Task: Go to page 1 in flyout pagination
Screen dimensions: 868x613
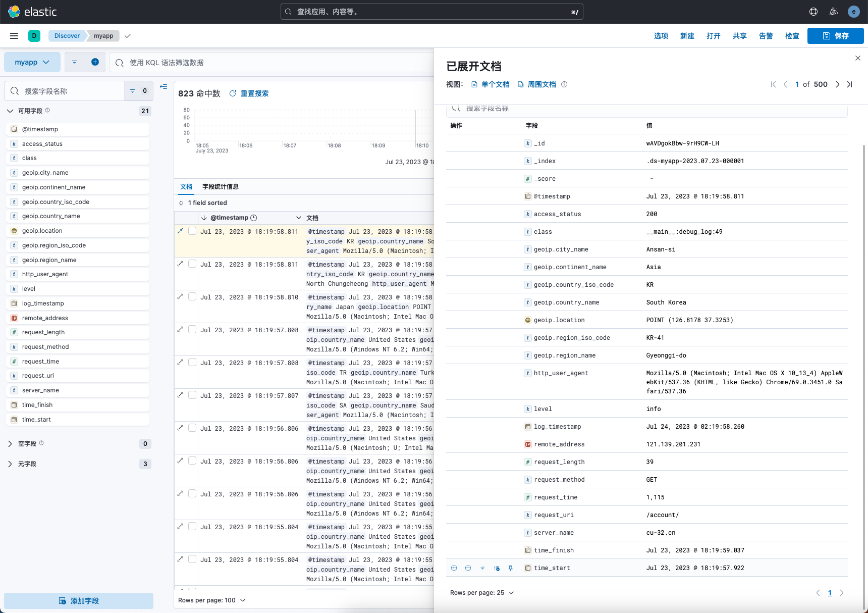Action: (x=830, y=593)
